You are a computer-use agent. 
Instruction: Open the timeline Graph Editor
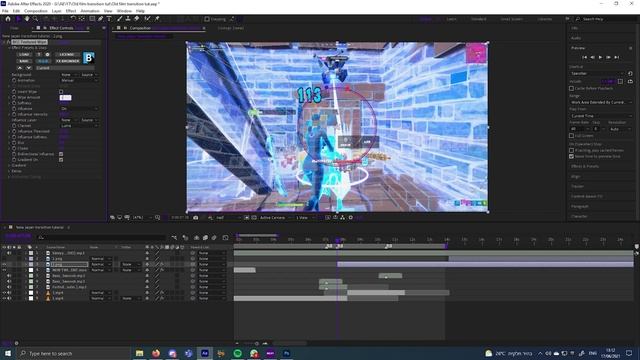pyautogui.click(x=225, y=238)
